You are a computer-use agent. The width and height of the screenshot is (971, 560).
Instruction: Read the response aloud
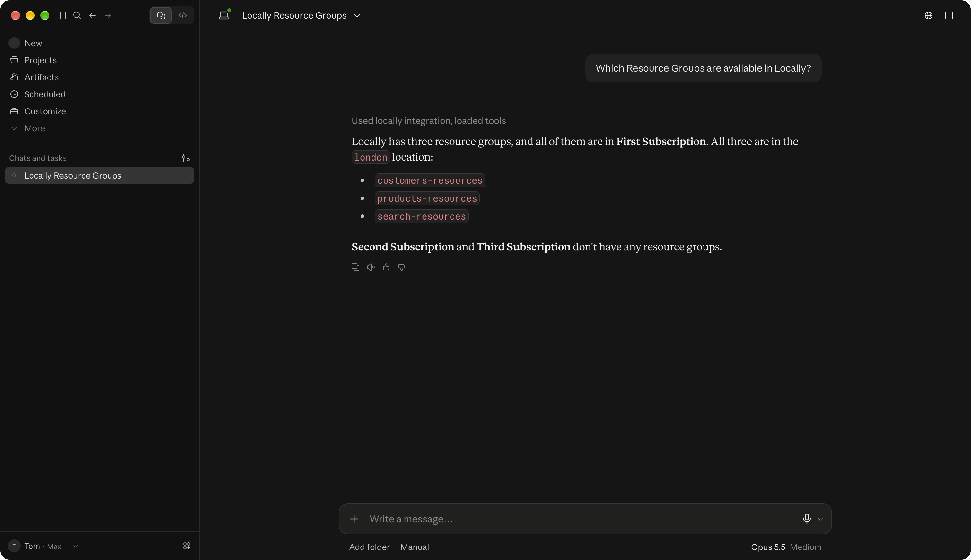point(371,267)
